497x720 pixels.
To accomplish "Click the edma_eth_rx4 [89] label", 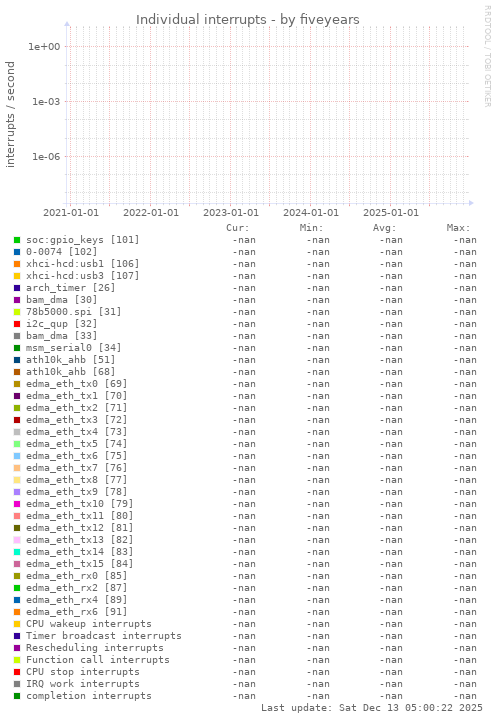I will pyautogui.click(x=76, y=600).
